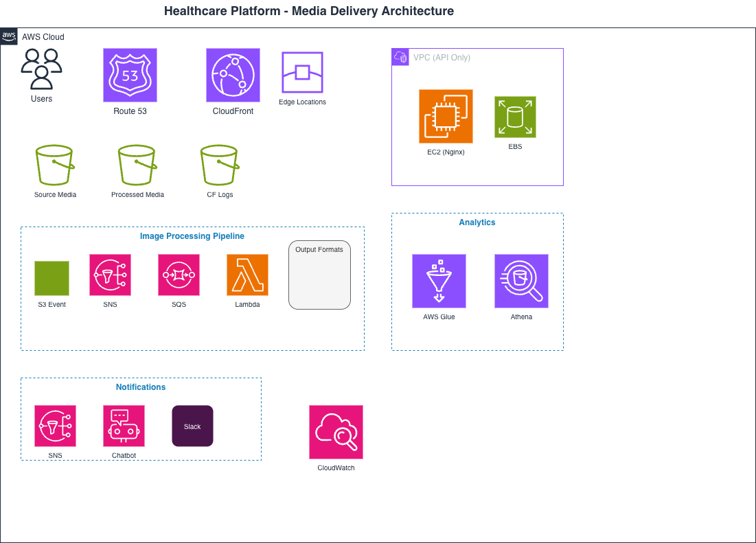Select the Processed Media bucket icon
This screenshot has width=756, height=543.
tap(137, 165)
